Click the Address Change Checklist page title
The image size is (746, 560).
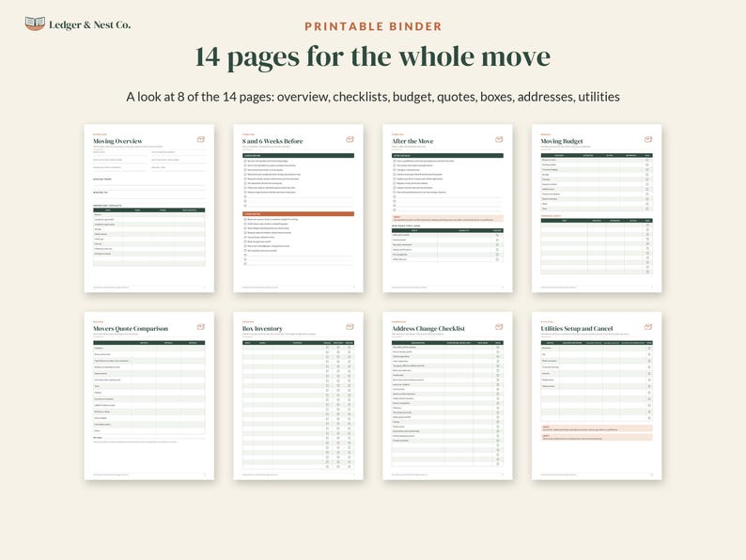[428, 328]
